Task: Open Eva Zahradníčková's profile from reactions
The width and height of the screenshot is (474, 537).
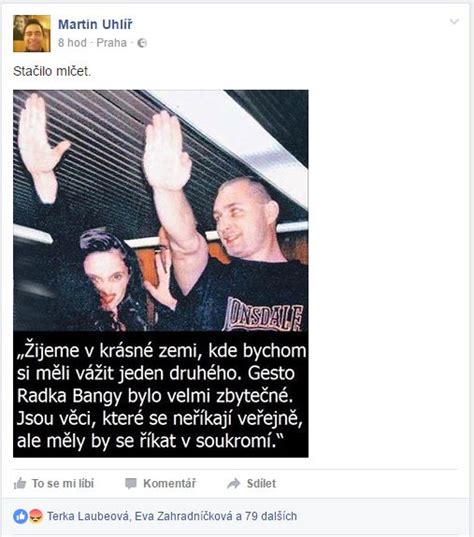Action: [x=183, y=516]
